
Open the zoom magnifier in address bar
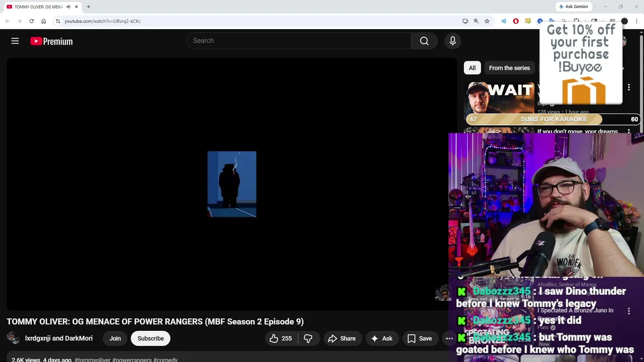coord(476,21)
